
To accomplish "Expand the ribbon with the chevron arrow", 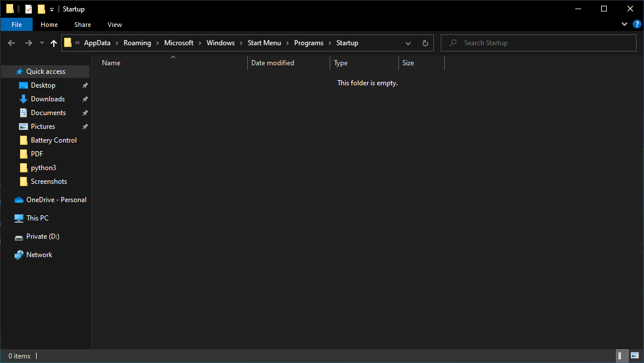I will (x=624, y=24).
